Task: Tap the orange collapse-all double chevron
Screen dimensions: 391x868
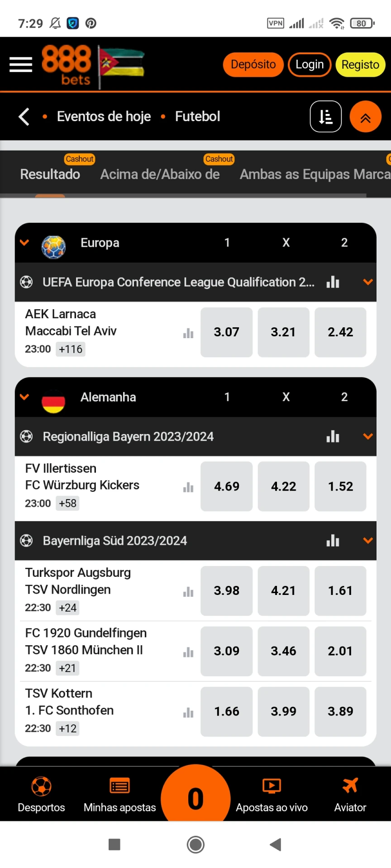Action: pyautogui.click(x=366, y=117)
